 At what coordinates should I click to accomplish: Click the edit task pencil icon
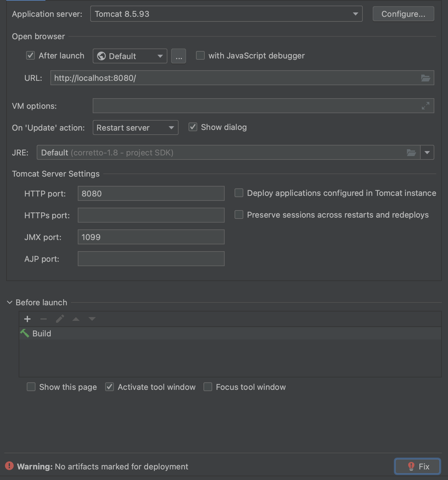click(60, 319)
